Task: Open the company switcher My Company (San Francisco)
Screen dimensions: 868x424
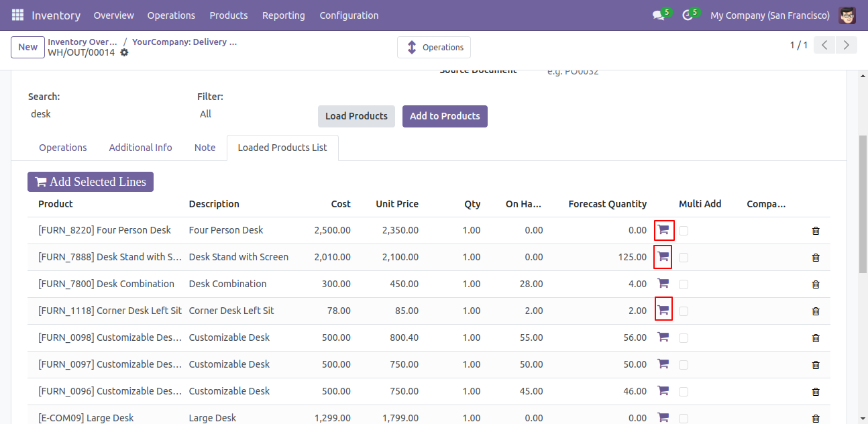Action: (x=770, y=15)
